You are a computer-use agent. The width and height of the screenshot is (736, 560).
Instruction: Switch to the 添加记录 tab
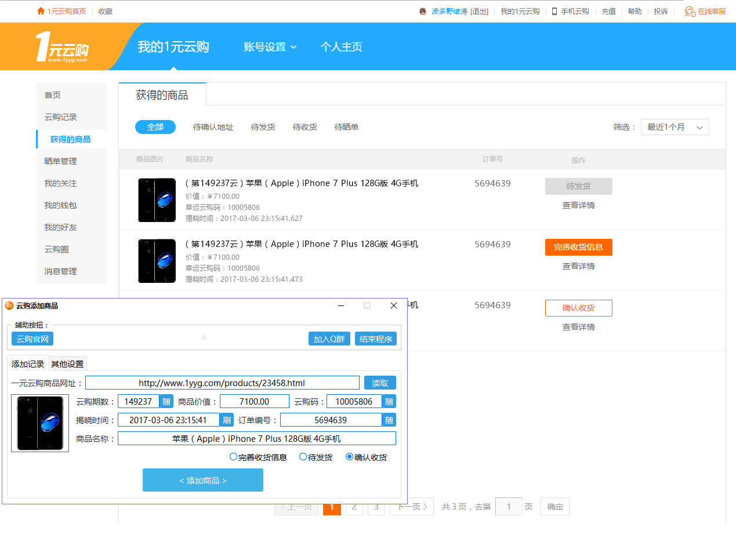[28, 364]
